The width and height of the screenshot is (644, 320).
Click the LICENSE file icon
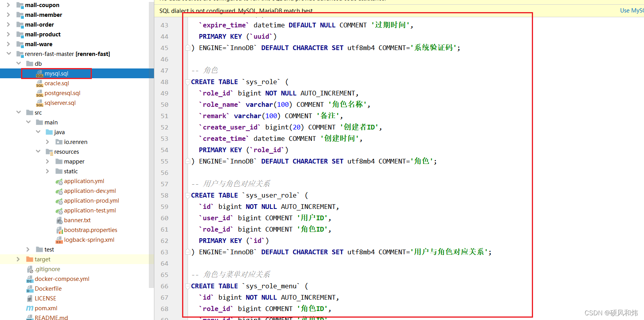click(x=30, y=298)
